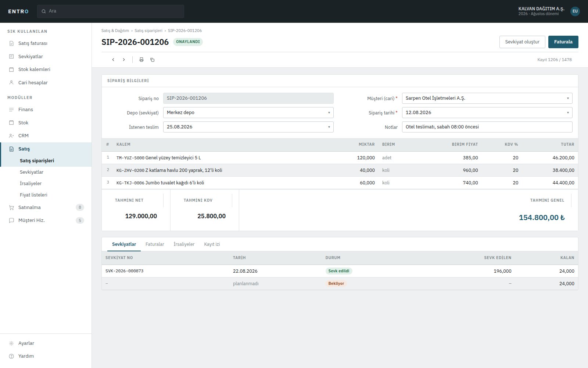
Task: Print the order with printer icon
Action: (141, 60)
